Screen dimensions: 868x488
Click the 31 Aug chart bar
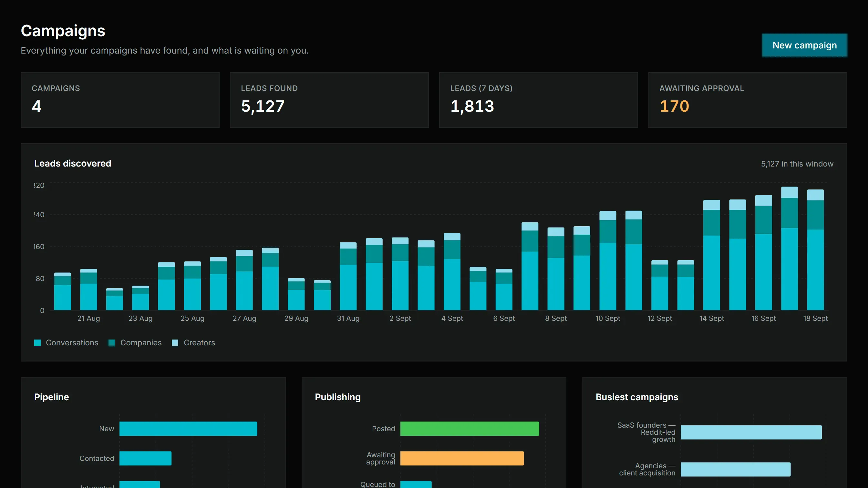[x=348, y=276]
